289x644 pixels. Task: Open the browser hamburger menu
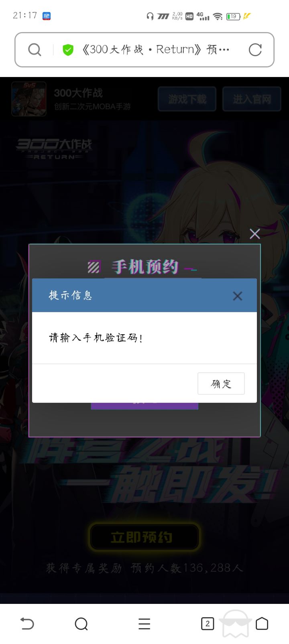click(144, 624)
